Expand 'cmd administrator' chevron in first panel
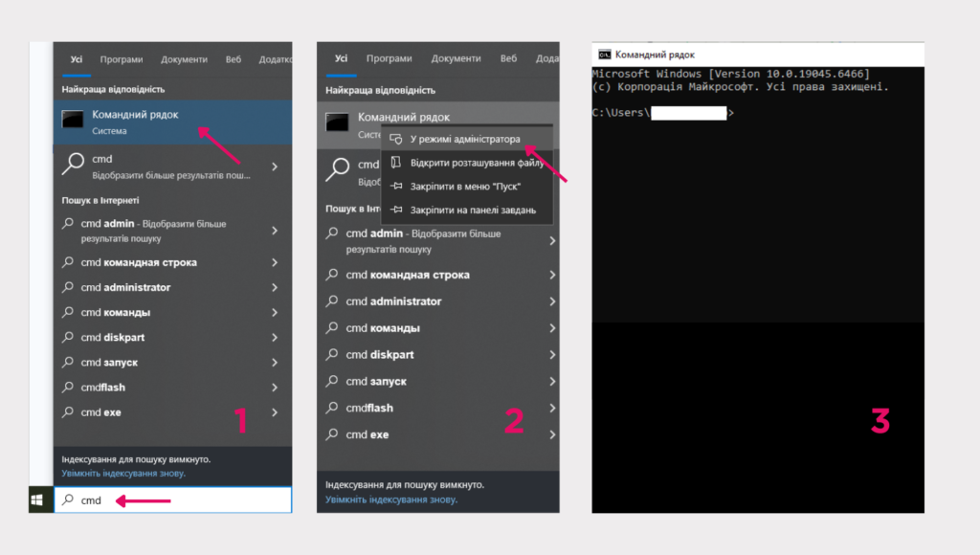The image size is (980, 555). click(275, 287)
